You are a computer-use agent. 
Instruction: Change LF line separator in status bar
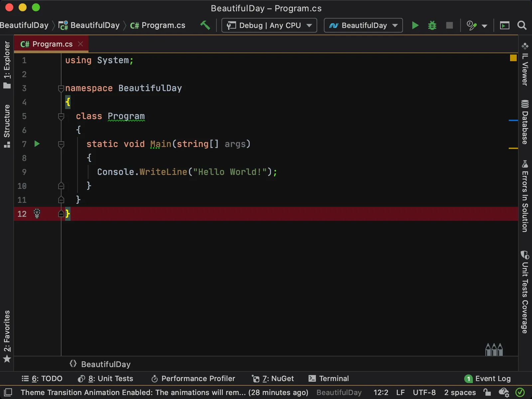(x=401, y=392)
